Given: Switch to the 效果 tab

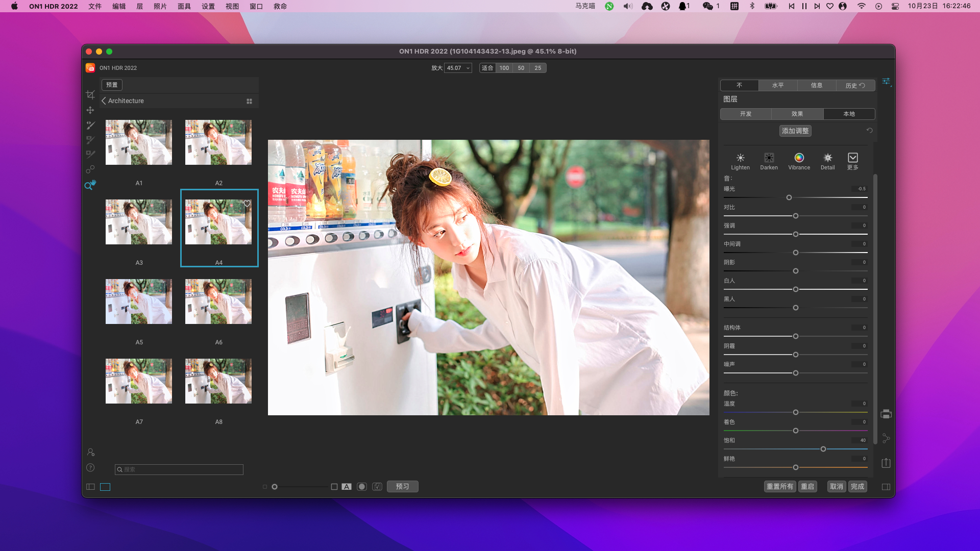Looking at the screenshot, I should [797, 114].
